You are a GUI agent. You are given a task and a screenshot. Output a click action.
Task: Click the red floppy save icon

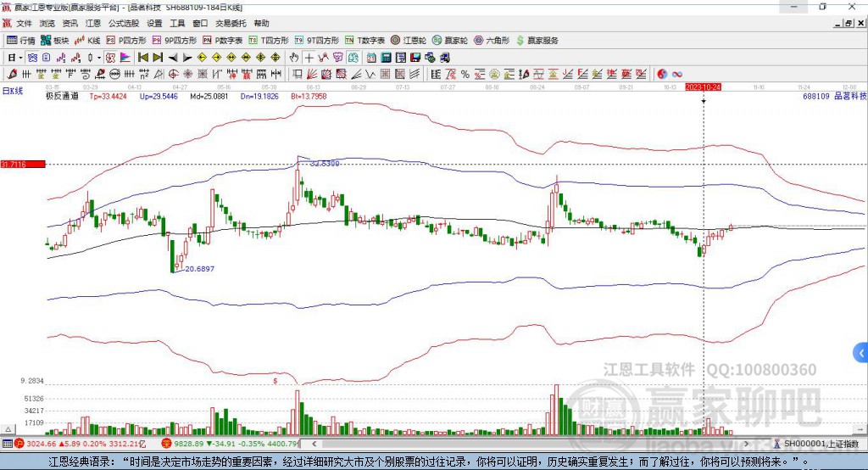[415, 58]
